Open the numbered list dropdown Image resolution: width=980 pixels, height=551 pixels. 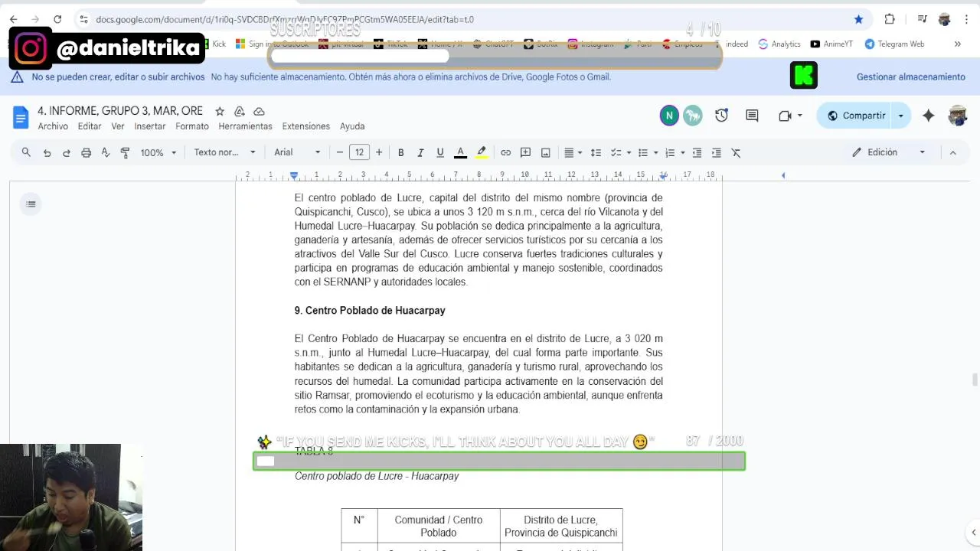(674, 152)
